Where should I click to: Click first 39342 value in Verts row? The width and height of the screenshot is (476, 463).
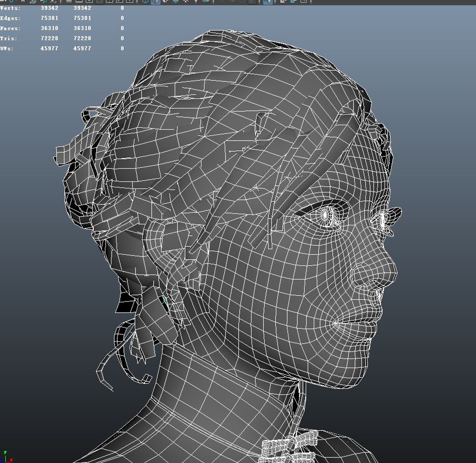tap(49, 8)
